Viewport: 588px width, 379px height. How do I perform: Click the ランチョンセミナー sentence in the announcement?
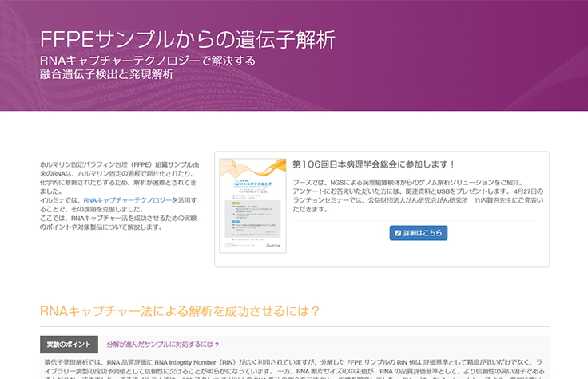point(399,201)
